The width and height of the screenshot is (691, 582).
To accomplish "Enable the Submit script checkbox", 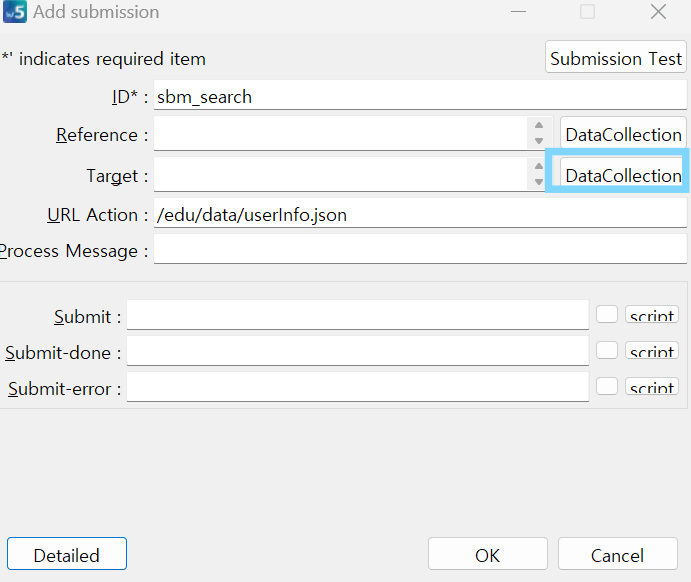I will click(x=607, y=314).
